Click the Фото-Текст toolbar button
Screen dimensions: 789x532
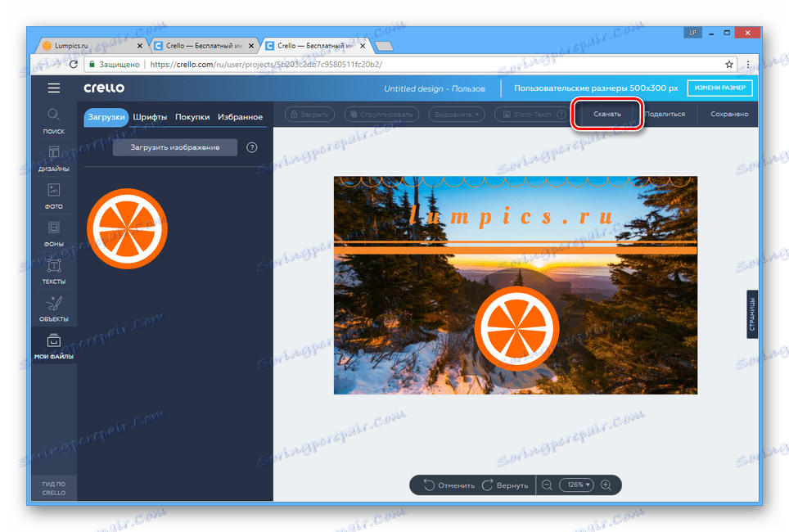click(x=532, y=115)
